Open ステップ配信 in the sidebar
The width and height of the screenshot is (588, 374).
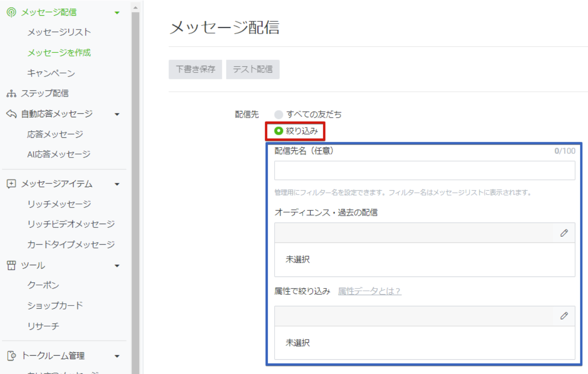click(x=45, y=93)
